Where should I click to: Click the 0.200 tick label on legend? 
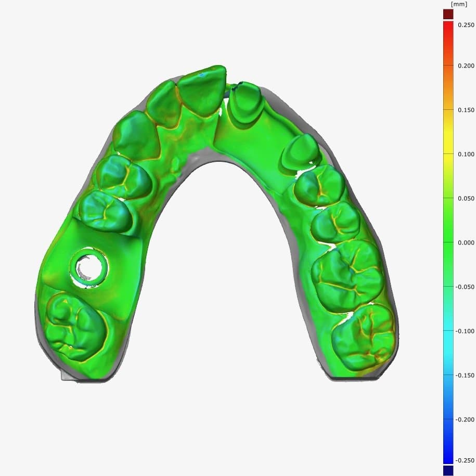click(x=466, y=66)
